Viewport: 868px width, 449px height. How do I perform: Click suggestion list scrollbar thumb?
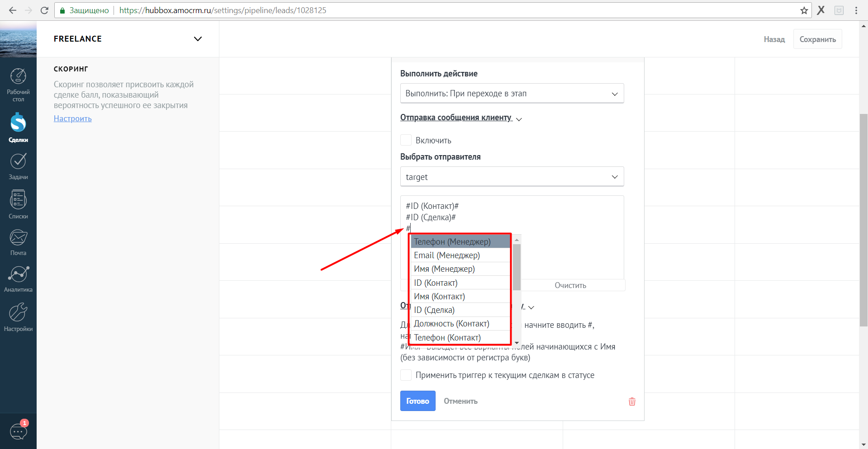pos(517,267)
